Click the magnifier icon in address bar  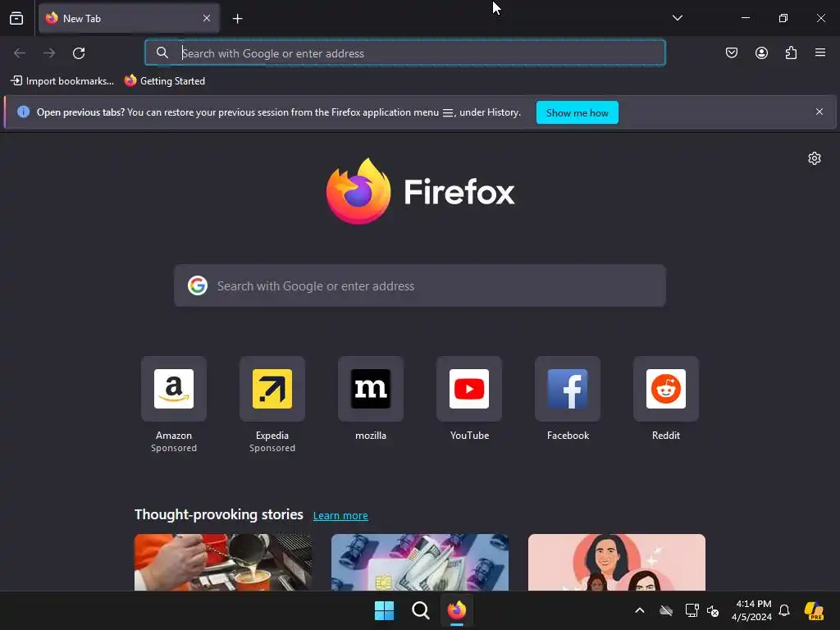point(162,52)
